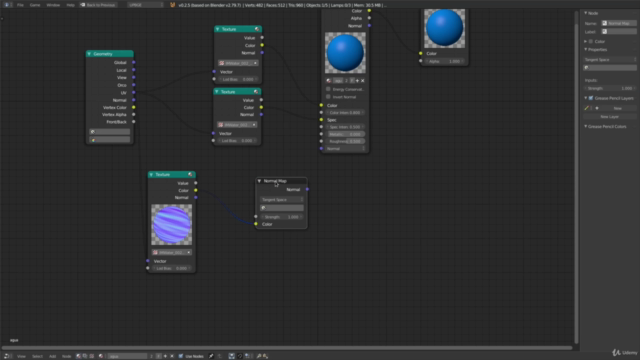640x360 pixels.
Task: Collapse the Node panel in the sidebar
Action: pyautogui.click(x=586, y=13)
